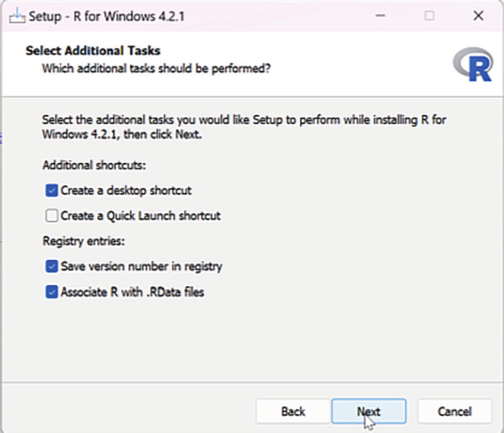
Task: Uncheck the desktop shortcut checkbox
Action: tap(52, 191)
